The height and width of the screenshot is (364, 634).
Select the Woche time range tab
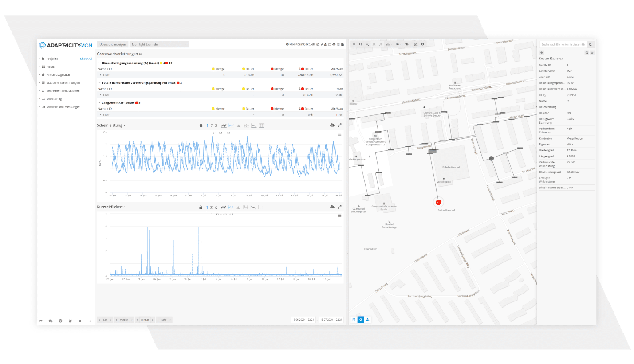click(124, 320)
